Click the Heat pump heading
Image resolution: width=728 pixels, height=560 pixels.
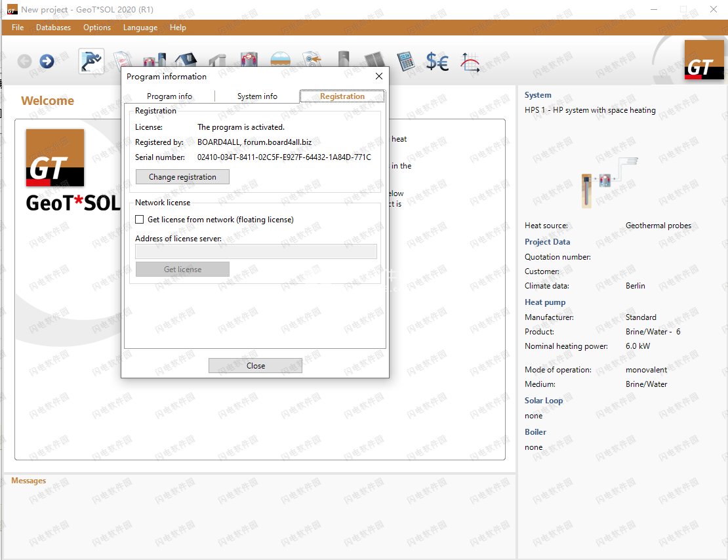(544, 302)
